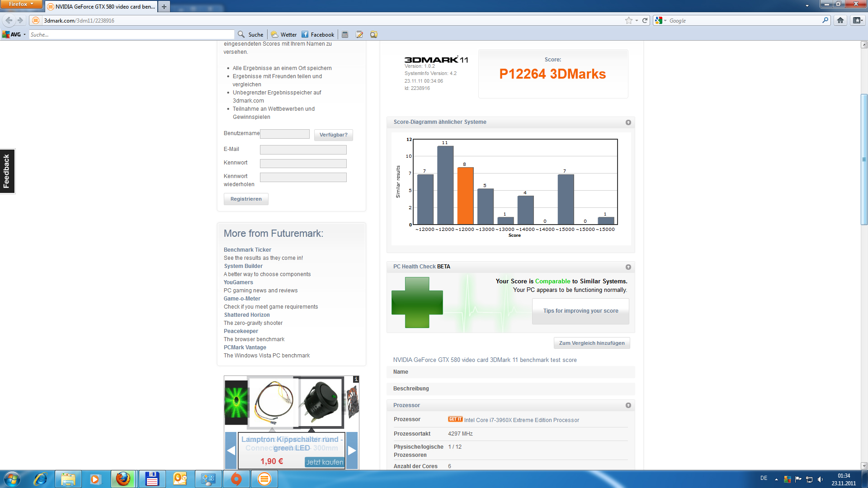Viewport: 868px width, 488px height.
Task: Focus the E-Mail input field
Action: (303, 150)
